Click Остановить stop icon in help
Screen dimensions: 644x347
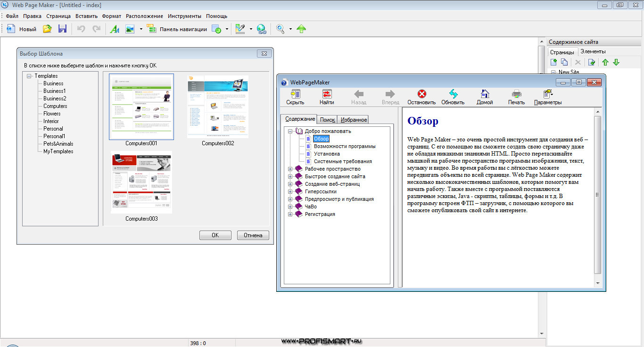coord(421,97)
